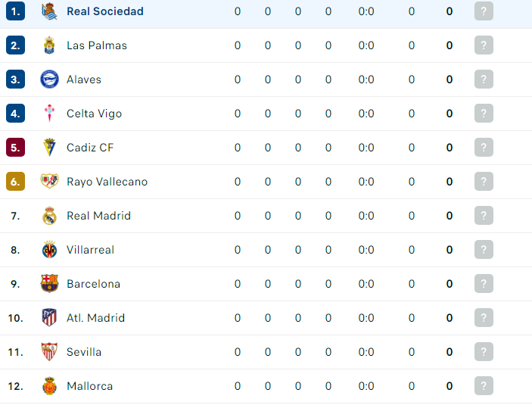
Task: Open the Mallorca team link
Action: pos(90,386)
